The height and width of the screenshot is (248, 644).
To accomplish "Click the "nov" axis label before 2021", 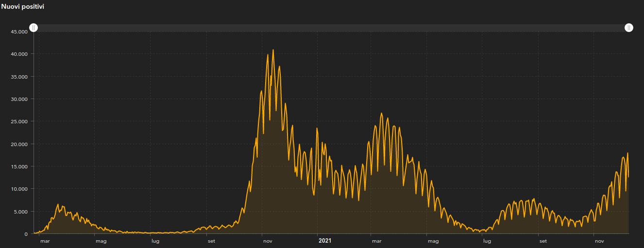I will tap(267, 241).
